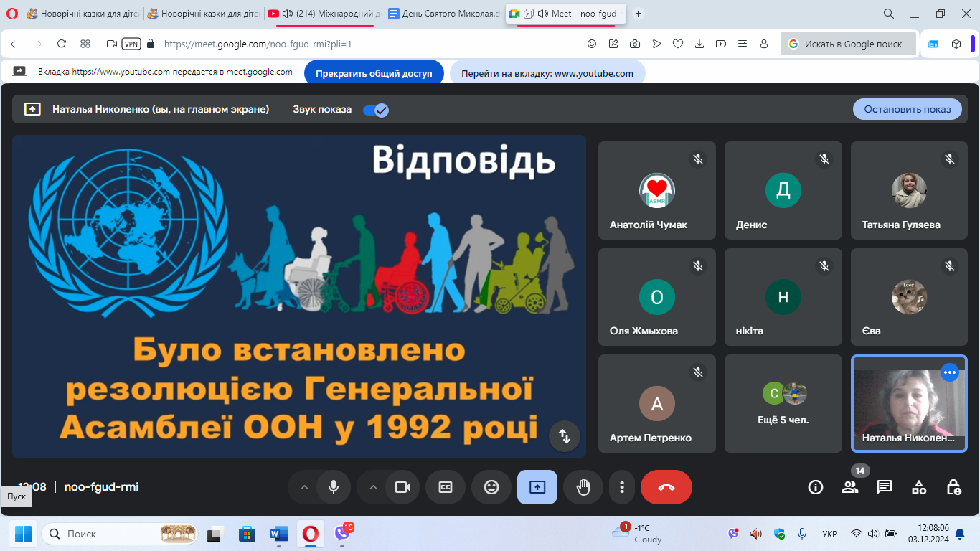
Task: Show participants list icon
Action: 850,487
